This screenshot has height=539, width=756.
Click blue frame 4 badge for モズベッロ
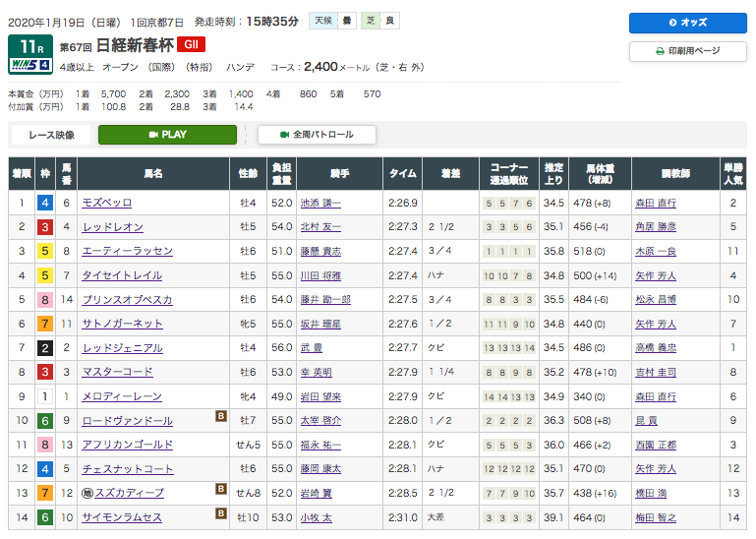point(45,204)
